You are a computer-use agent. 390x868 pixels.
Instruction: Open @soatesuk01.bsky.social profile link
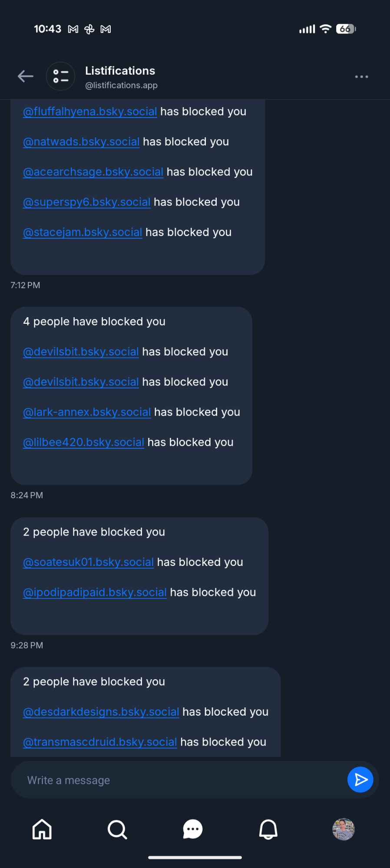pos(88,562)
